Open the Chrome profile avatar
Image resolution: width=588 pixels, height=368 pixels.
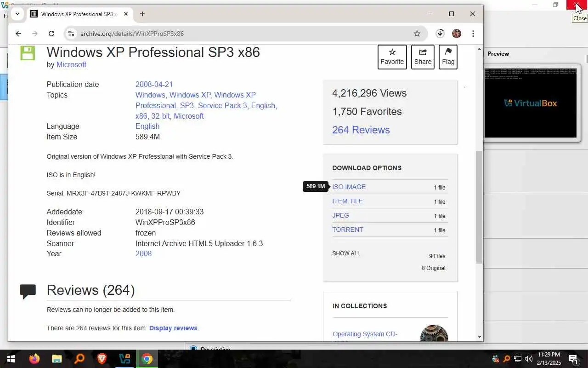(x=456, y=34)
